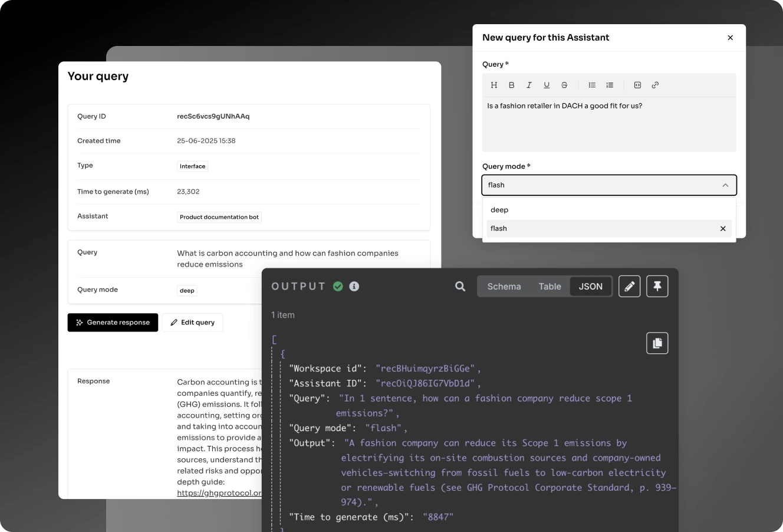Switch the OUTPUT view to Schema
The height and width of the screenshot is (532, 783).
click(504, 286)
